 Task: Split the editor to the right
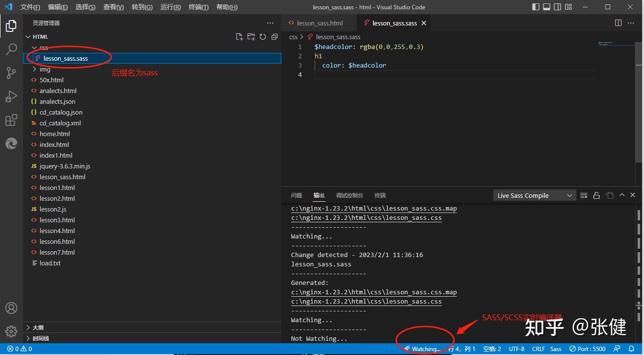point(618,23)
